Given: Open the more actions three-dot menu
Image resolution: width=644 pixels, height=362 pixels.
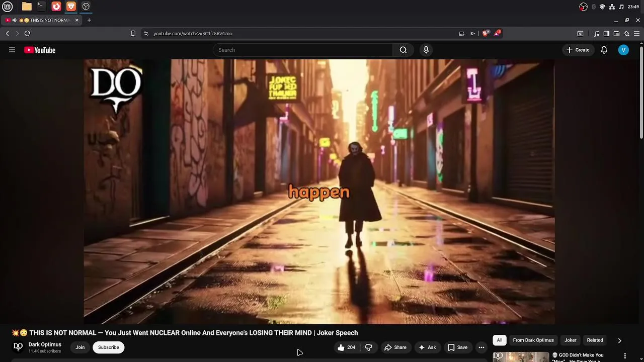Looking at the screenshot, I should click(481, 347).
